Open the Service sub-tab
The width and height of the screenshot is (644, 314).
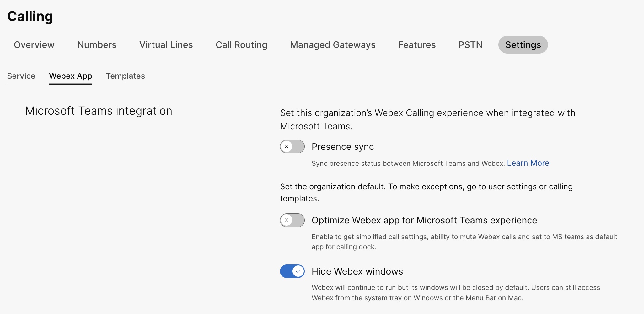coord(21,76)
